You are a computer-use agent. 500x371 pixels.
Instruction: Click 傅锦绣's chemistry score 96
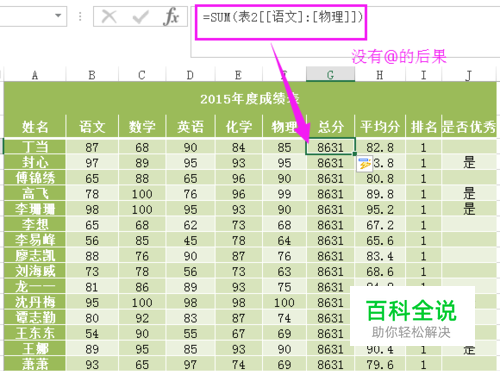[x=239, y=178]
